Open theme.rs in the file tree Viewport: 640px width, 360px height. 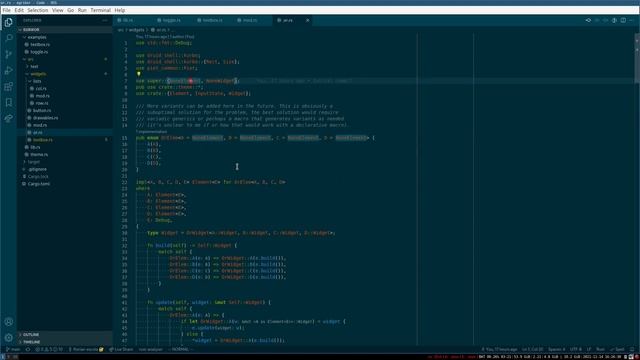click(x=65, y=154)
